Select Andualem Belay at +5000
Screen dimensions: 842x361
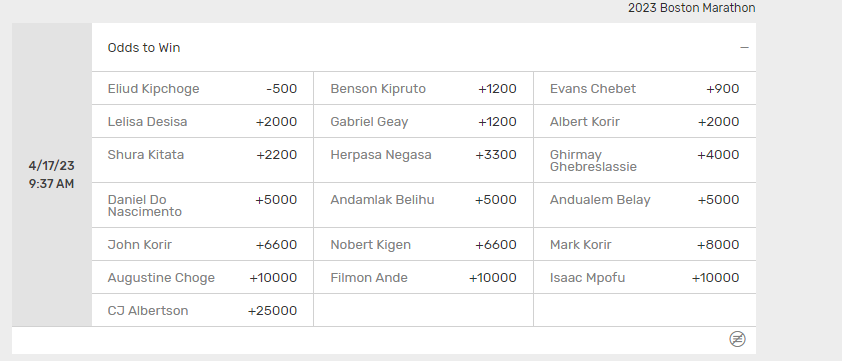click(x=645, y=205)
